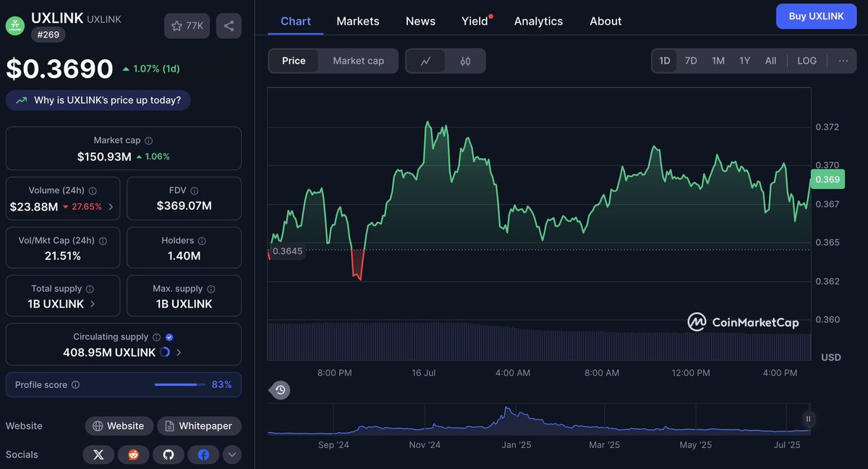Click the chart history clock icon
The image size is (868, 469).
coord(281,390)
